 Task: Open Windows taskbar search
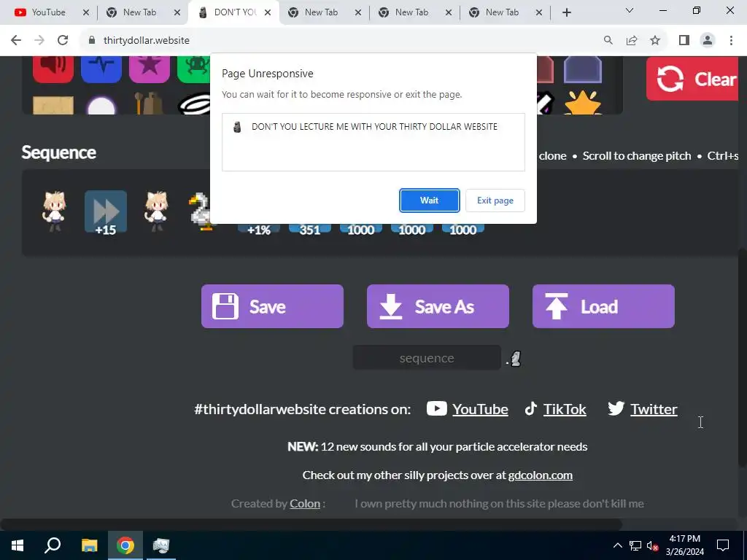tap(53, 545)
